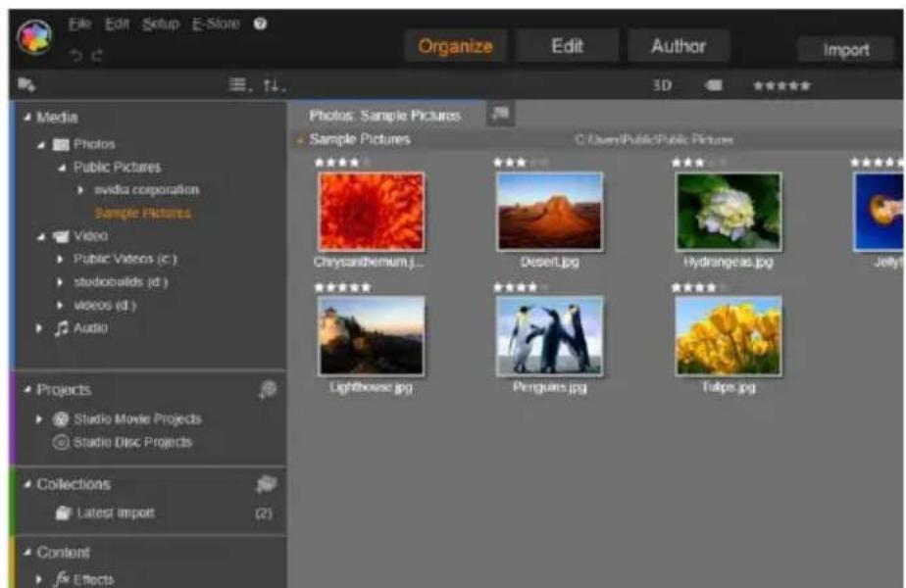Switch to the Author tab
Screen dimensions: 906x588
click(679, 46)
